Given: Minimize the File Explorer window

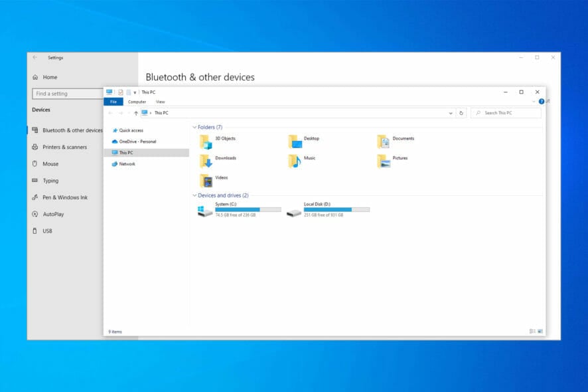Looking at the screenshot, I should (x=506, y=92).
